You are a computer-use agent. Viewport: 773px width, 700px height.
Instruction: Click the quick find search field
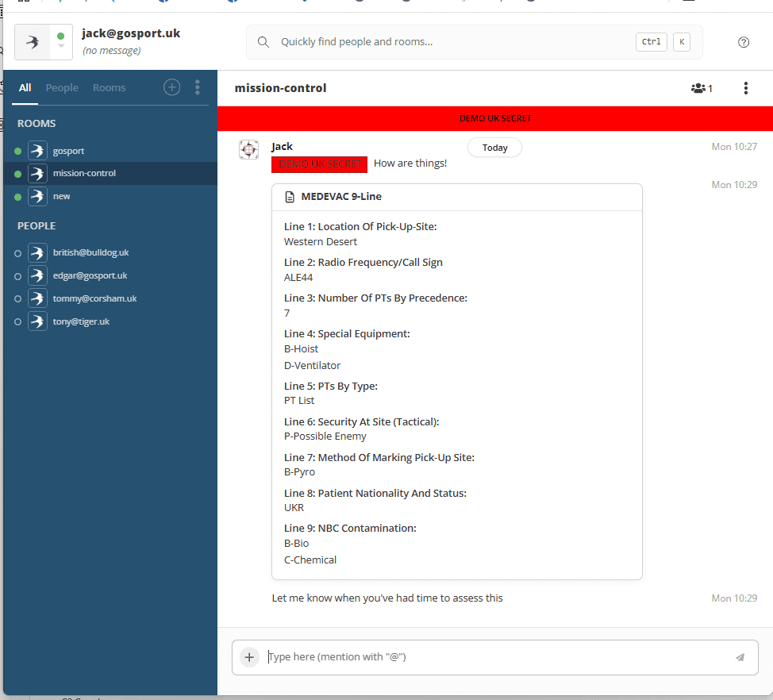pyautogui.click(x=452, y=42)
